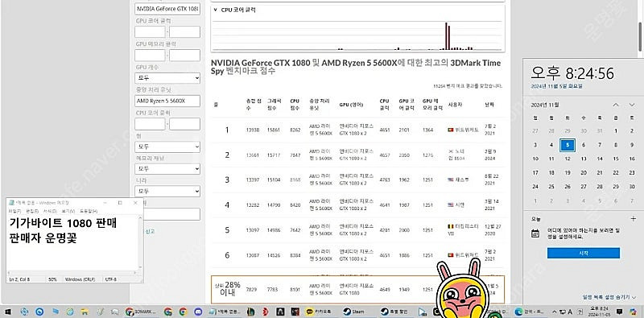Click the CPU core clock minimum field
This screenshot has height=318, width=644.
(150, 124)
